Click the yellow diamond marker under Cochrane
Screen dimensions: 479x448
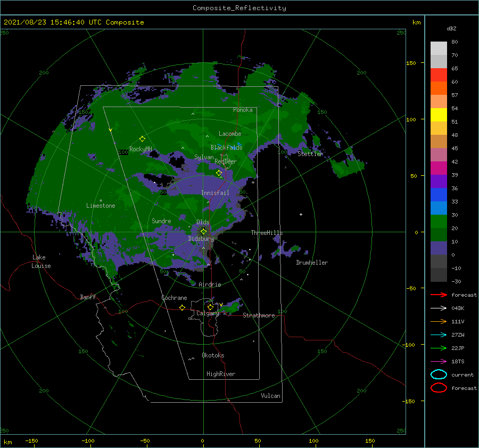[x=182, y=307]
